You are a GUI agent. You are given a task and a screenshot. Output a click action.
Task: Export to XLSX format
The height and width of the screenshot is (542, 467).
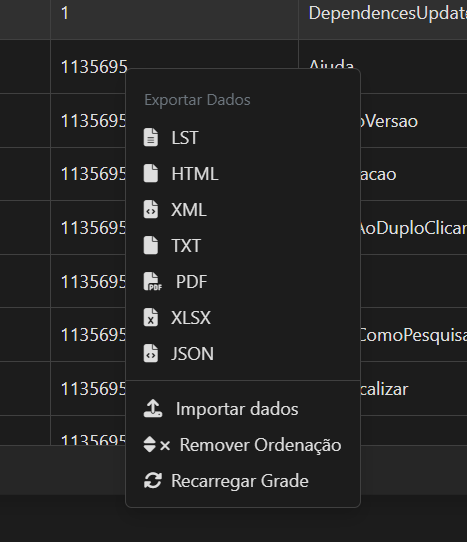click(x=243, y=317)
